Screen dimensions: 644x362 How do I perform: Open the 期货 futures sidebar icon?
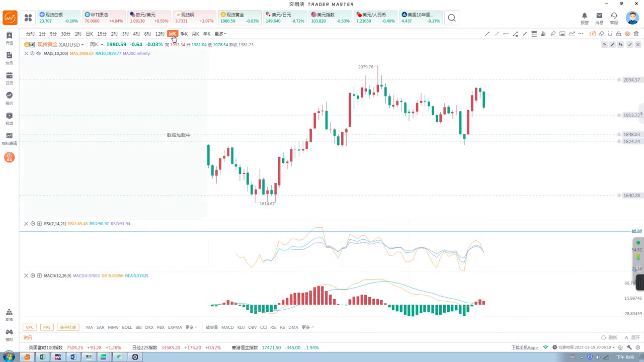tap(9, 315)
